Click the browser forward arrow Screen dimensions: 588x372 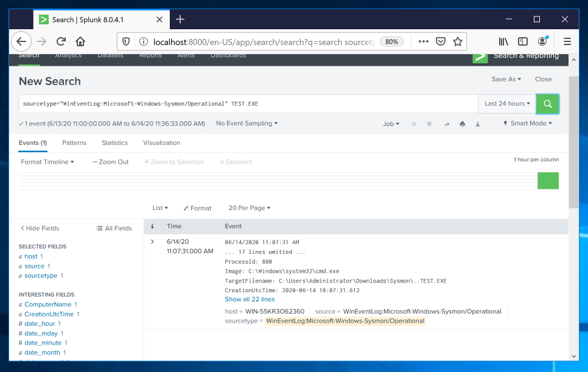click(x=41, y=41)
